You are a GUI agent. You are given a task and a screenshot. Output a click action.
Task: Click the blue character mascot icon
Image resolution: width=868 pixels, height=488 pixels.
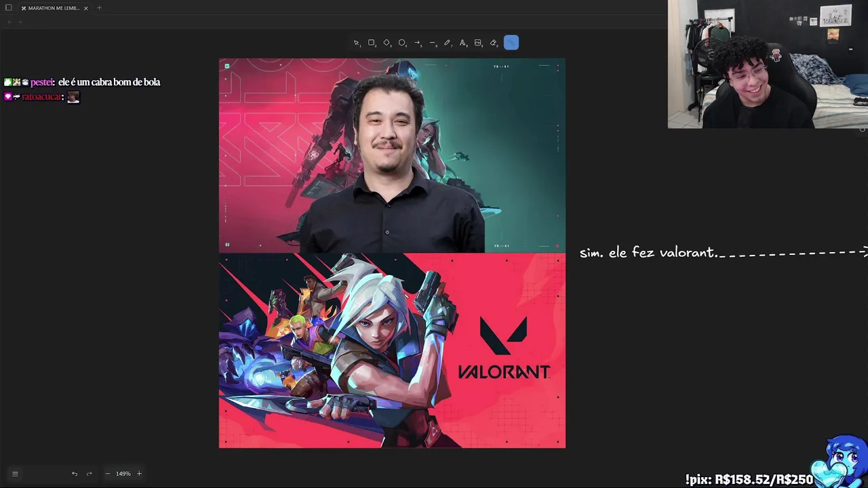click(x=841, y=462)
